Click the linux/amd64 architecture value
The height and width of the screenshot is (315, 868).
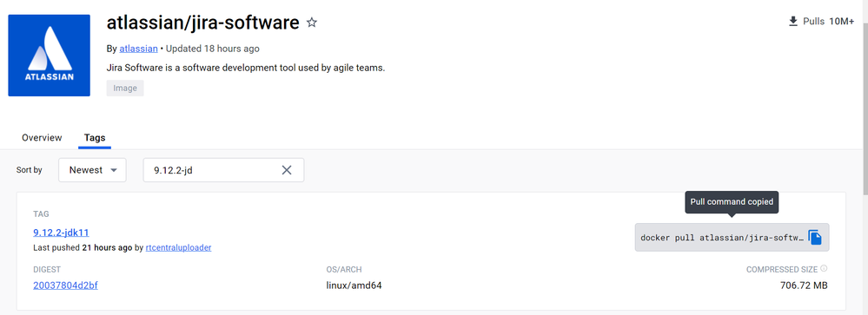coord(354,285)
